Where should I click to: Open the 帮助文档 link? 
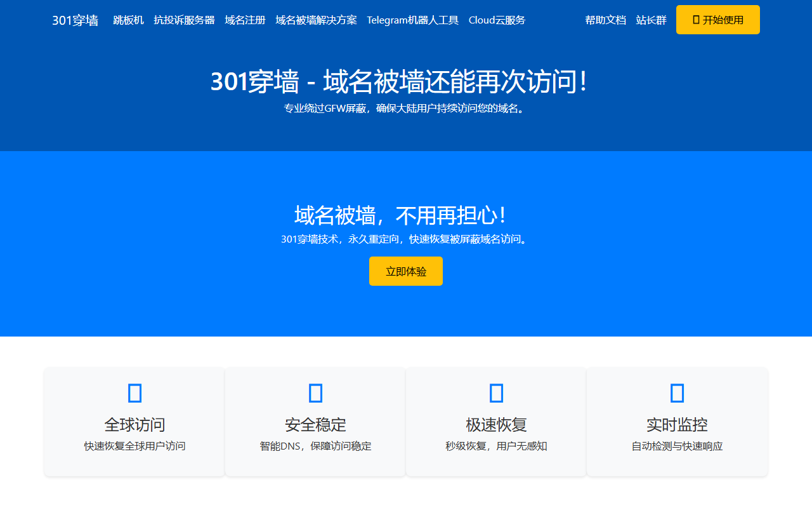tap(605, 20)
